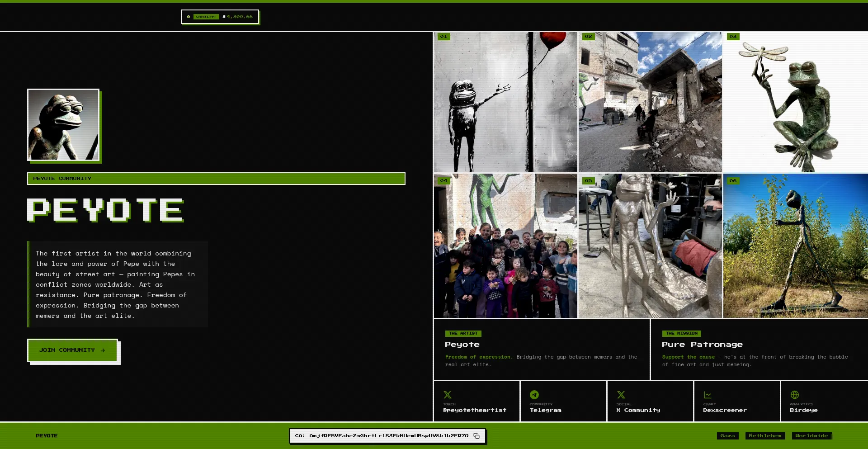Click the 'PEYOTE COMMUNITY' green banner

coord(216,179)
